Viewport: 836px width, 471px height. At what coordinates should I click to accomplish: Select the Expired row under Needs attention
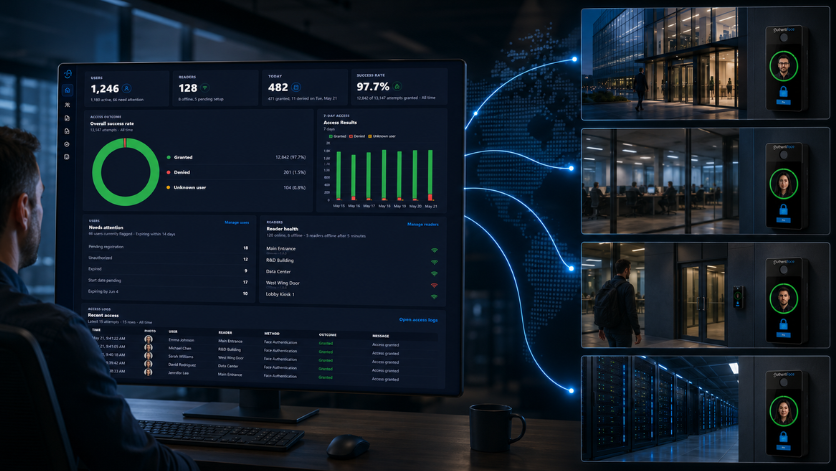tap(168, 269)
